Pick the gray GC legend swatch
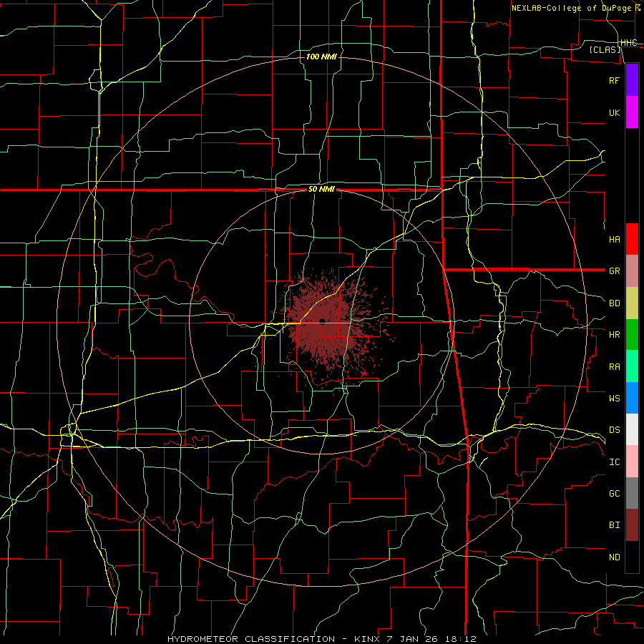This screenshot has width=644, height=644. (x=632, y=493)
